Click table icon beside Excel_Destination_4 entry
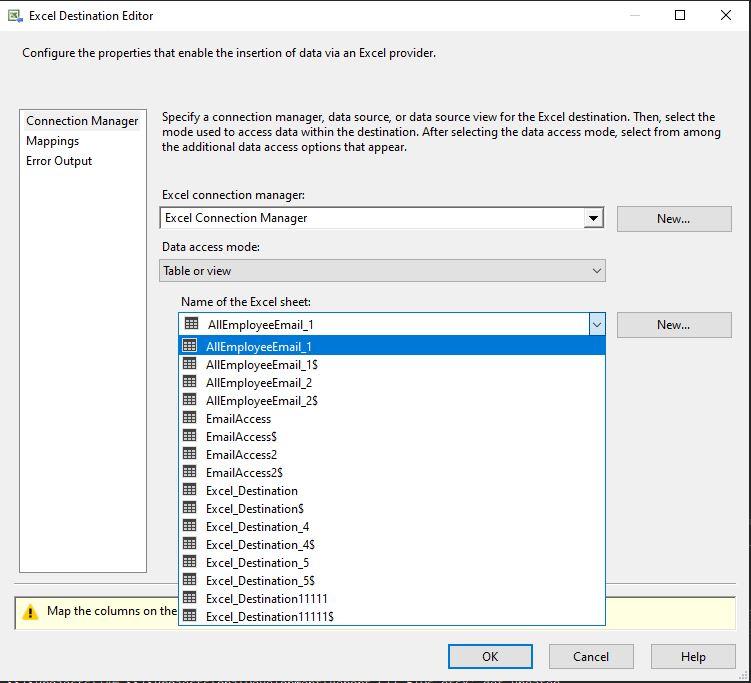The image size is (751, 683). 190,526
